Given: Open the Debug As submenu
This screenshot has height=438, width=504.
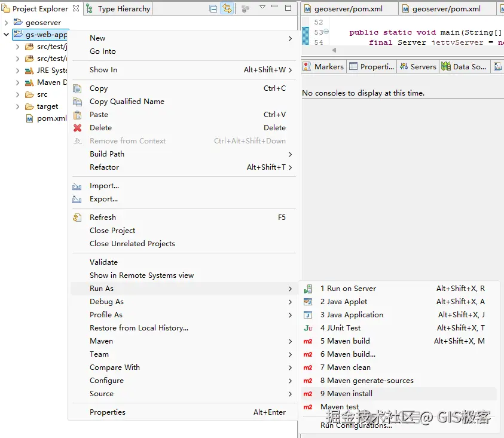Looking at the screenshot, I should pyautogui.click(x=184, y=301).
